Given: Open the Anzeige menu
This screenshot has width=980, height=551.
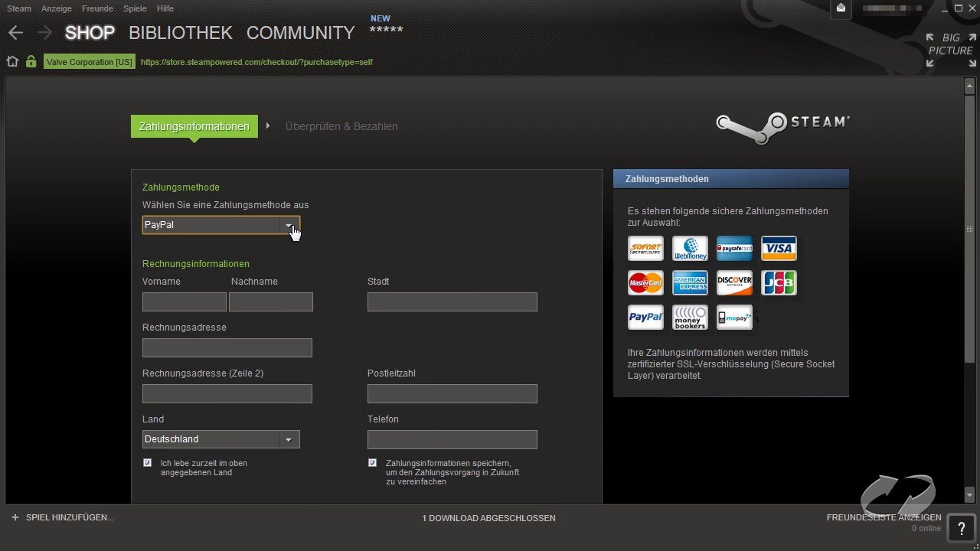Looking at the screenshot, I should [56, 8].
